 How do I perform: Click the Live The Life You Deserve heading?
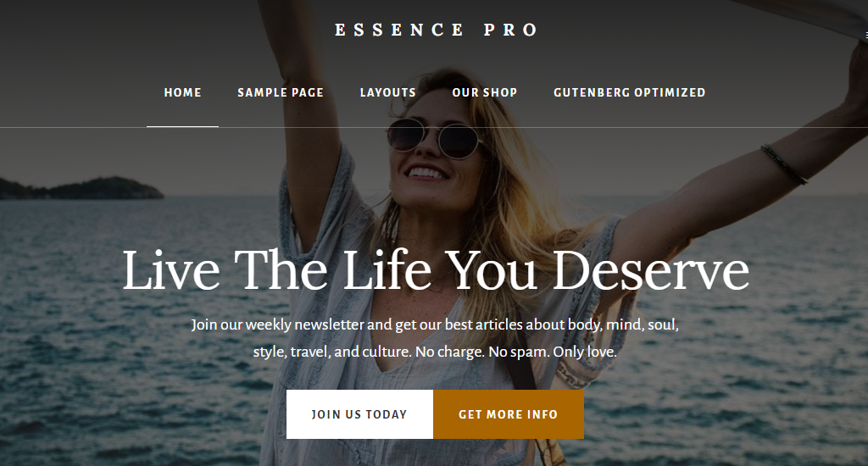click(436, 270)
